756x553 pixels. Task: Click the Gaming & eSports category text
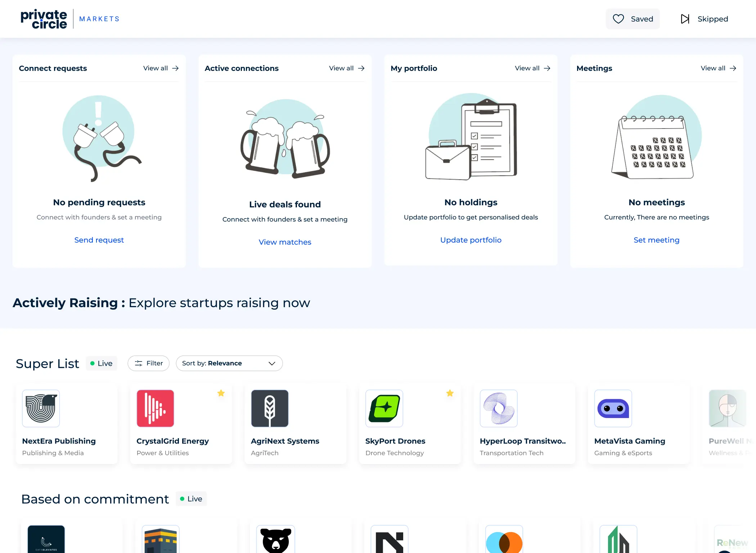623,453
